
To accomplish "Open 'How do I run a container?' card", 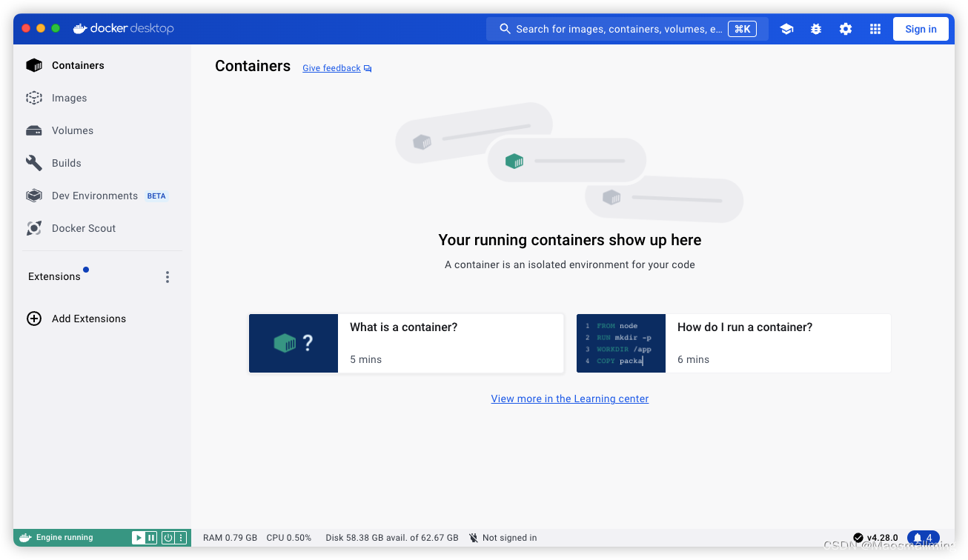I will [734, 343].
